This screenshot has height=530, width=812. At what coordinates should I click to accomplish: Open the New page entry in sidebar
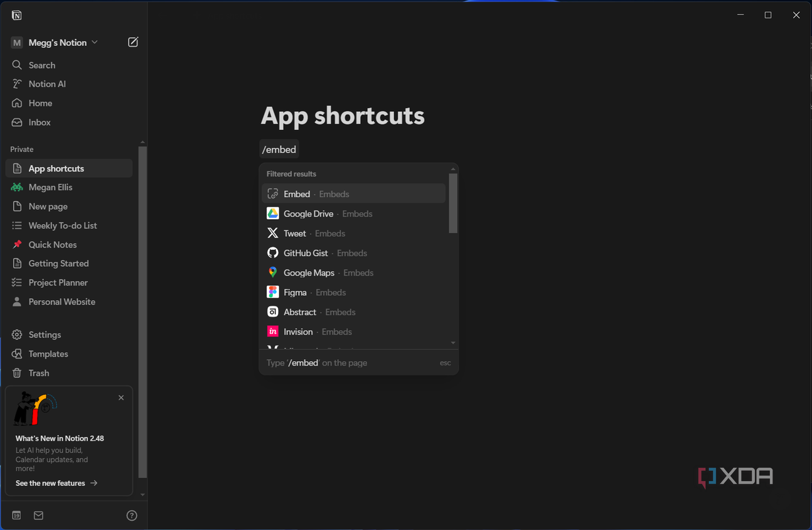[69, 207]
